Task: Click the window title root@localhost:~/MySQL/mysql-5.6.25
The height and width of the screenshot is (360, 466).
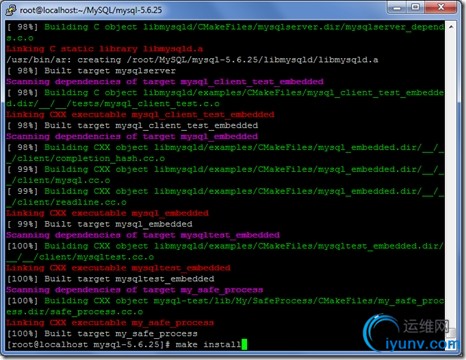Action: (x=91, y=10)
